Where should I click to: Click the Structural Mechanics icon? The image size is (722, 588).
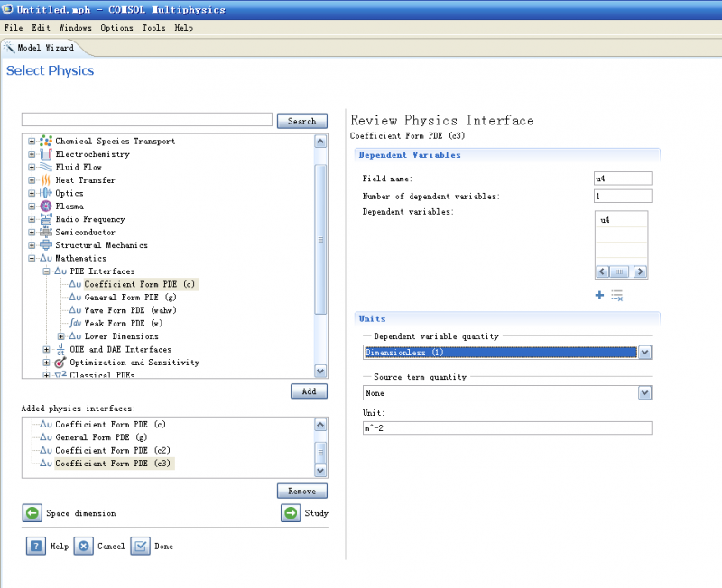(46, 244)
